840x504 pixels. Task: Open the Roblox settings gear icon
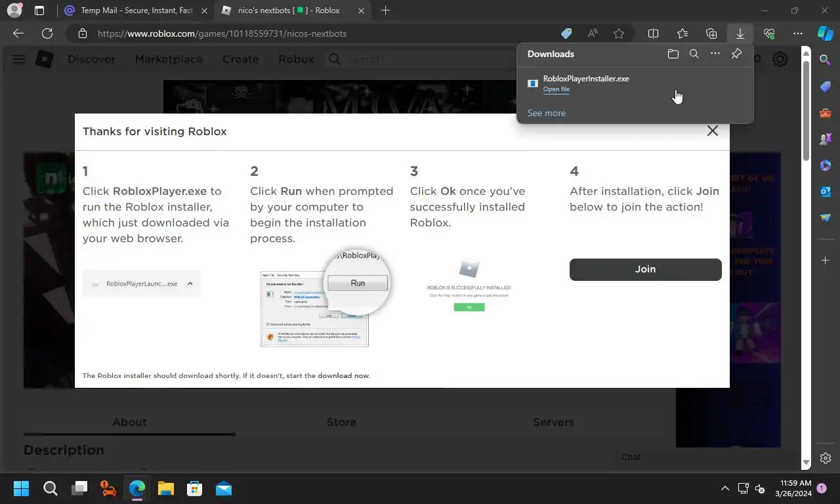click(780, 59)
